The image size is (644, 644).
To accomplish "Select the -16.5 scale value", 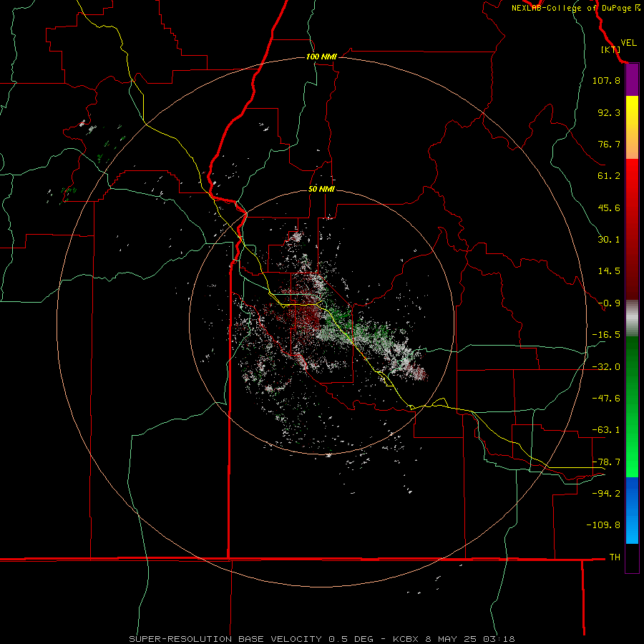I will pyautogui.click(x=606, y=335).
